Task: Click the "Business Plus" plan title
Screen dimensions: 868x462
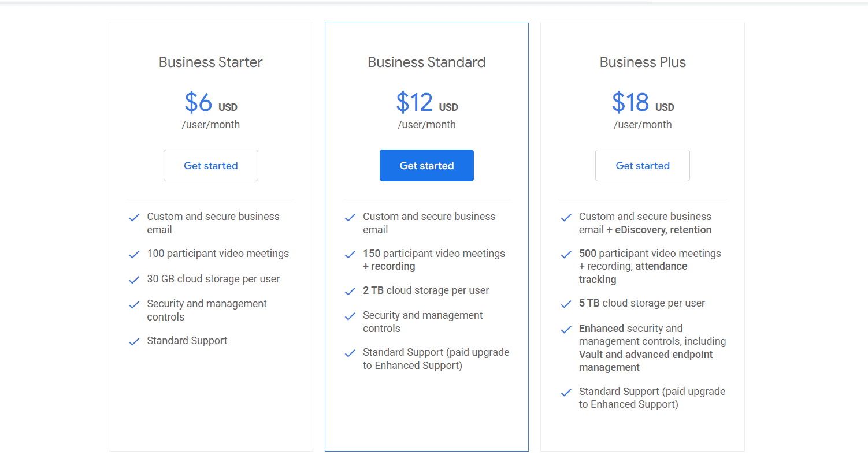Action: 642,62
